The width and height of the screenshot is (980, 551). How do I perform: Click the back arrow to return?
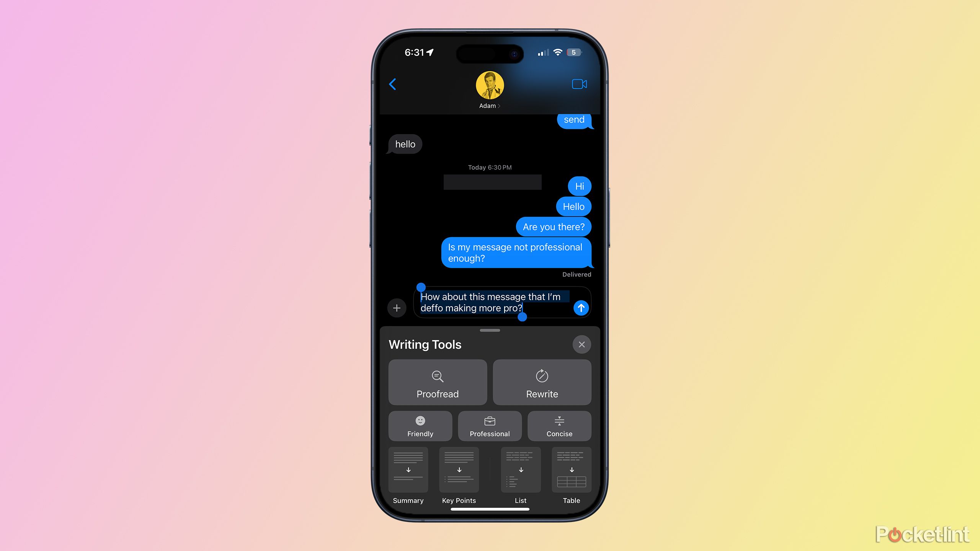click(392, 83)
